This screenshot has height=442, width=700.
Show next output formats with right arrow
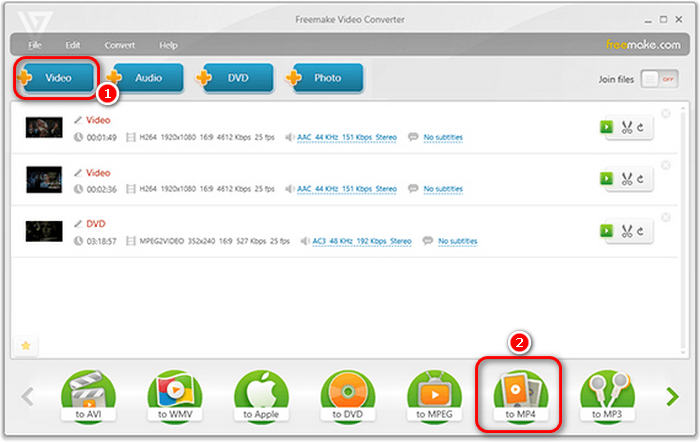[x=672, y=396]
